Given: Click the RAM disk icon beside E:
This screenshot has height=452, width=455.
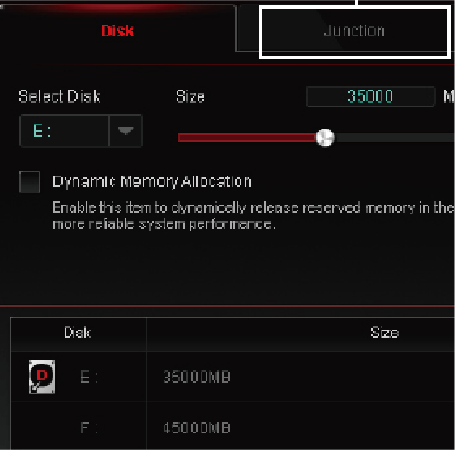Looking at the screenshot, I should click(42, 377).
